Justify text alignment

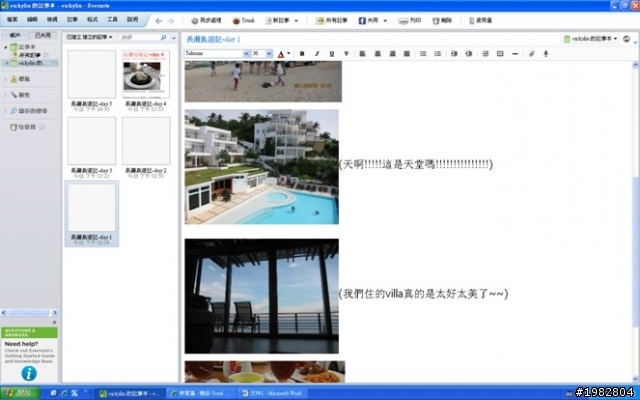407,54
